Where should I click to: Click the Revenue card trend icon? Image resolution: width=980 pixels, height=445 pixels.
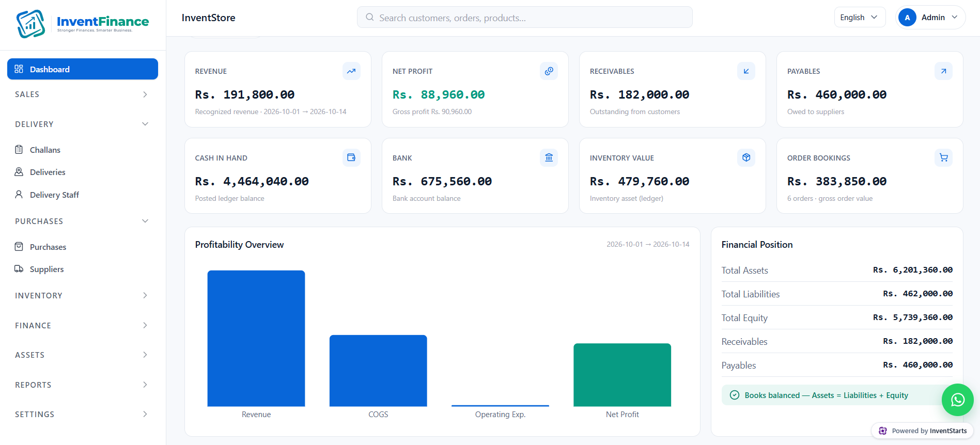(x=351, y=71)
